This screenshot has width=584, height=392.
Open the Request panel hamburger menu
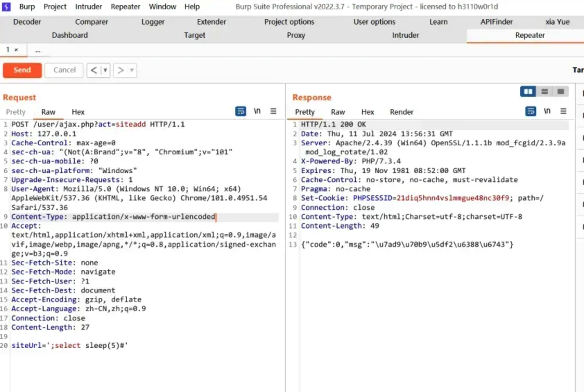[x=273, y=111]
